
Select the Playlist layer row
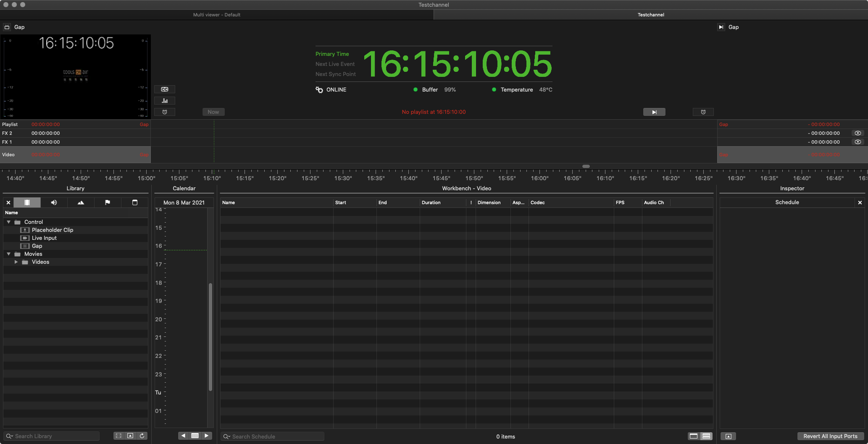[x=75, y=124]
